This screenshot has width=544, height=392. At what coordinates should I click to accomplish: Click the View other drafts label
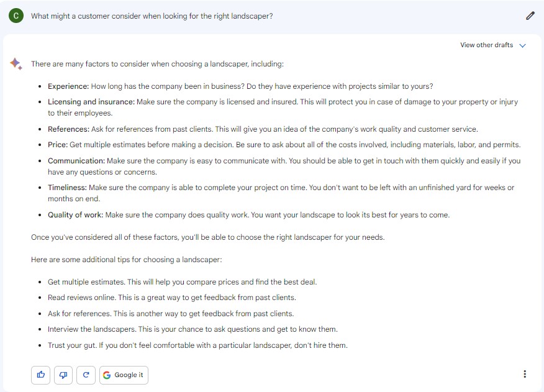click(x=486, y=45)
